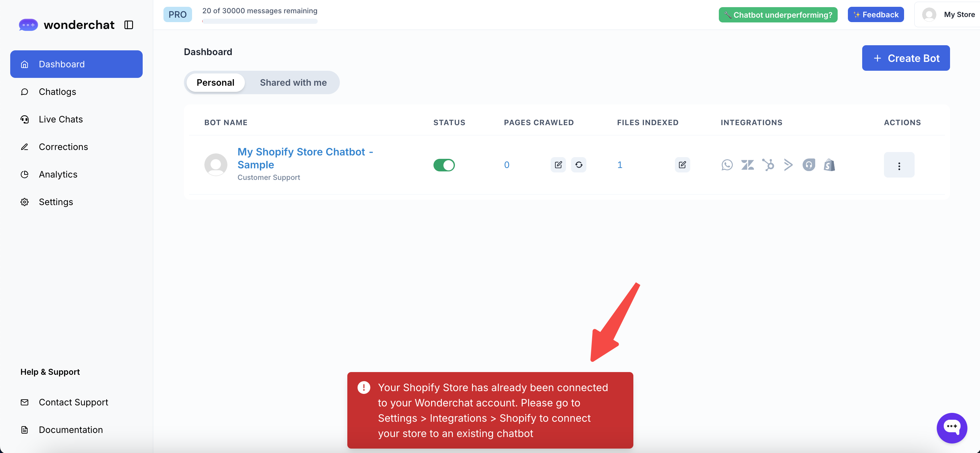This screenshot has width=980, height=453.
Task: Toggle the bot status switch off
Action: [444, 165]
